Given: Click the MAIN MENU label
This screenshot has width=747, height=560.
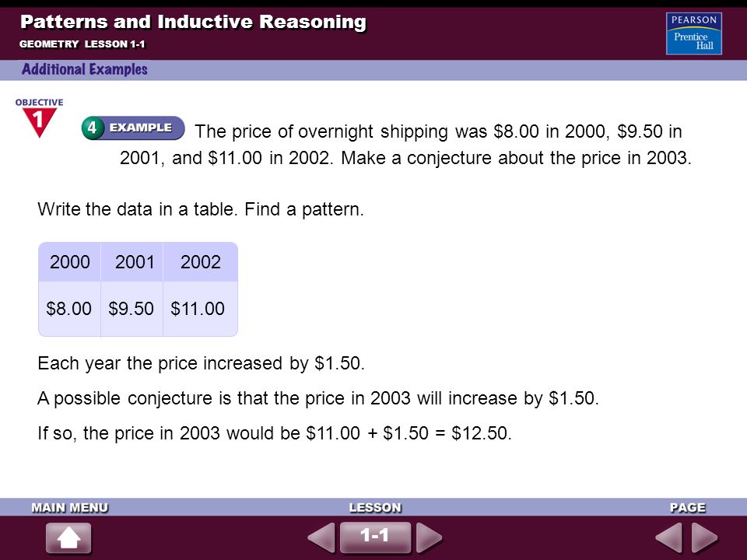Looking at the screenshot, I should coord(70,508).
